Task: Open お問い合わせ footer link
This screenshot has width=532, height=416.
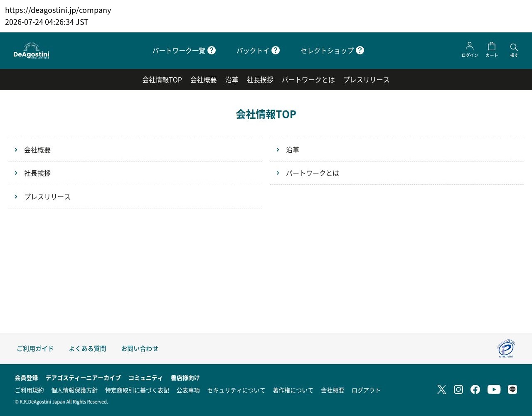Action: 140,349
